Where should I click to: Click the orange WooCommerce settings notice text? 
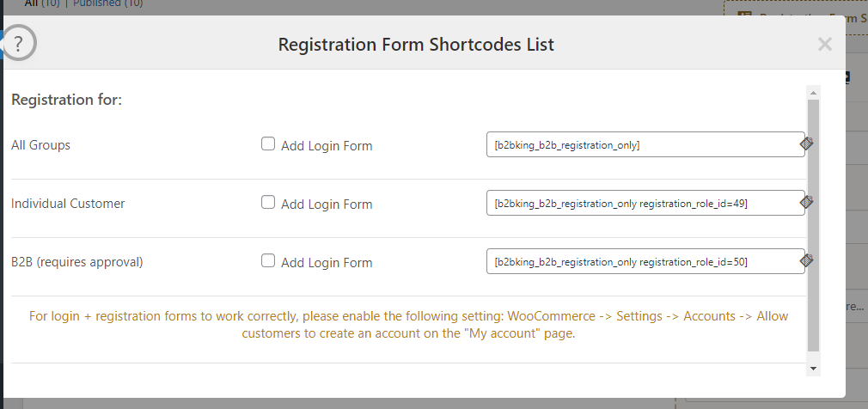click(408, 326)
